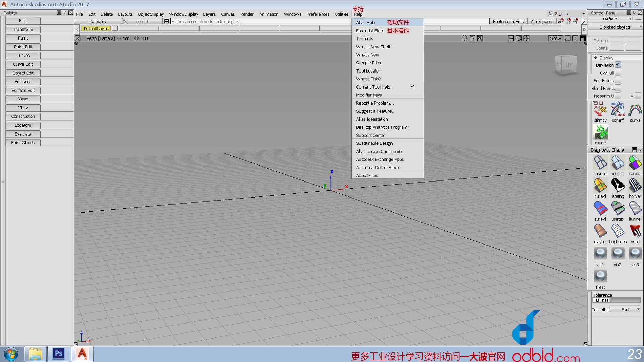Viewport: 644px width, 362px height.
Task: Select the xfrmcv tool icon
Action: click(600, 109)
